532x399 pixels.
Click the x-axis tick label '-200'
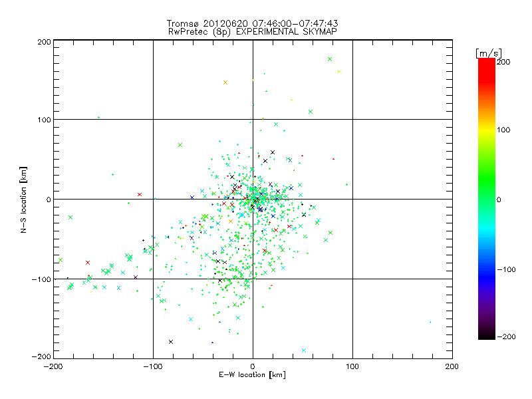53,366
